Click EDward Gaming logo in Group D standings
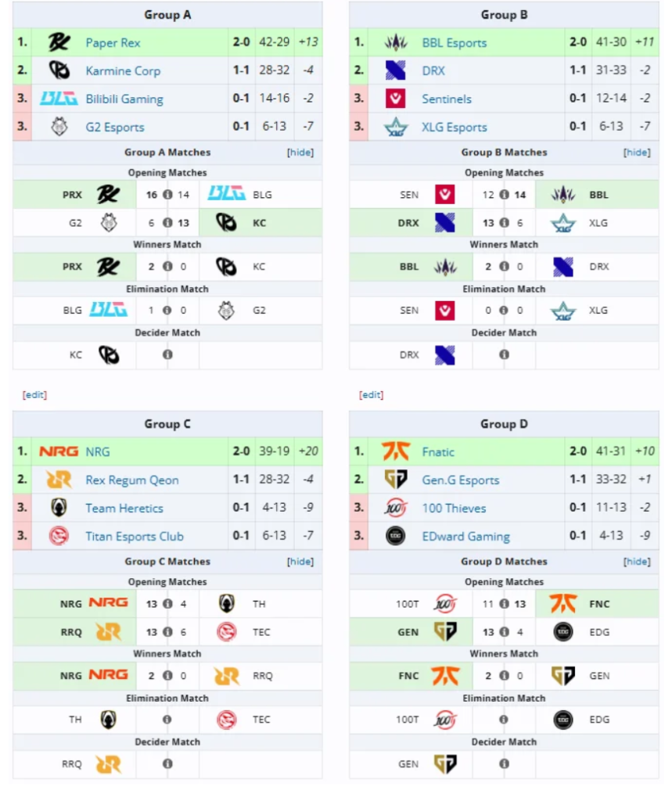This screenshot has width=672, height=801. point(395,536)
